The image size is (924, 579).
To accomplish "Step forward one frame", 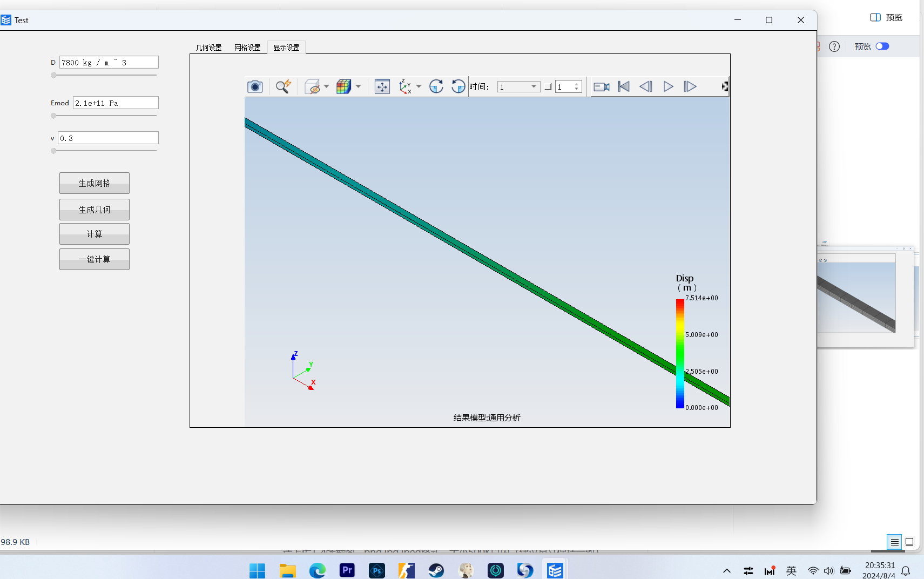I will pyautogui.click(x=690, y=86).
